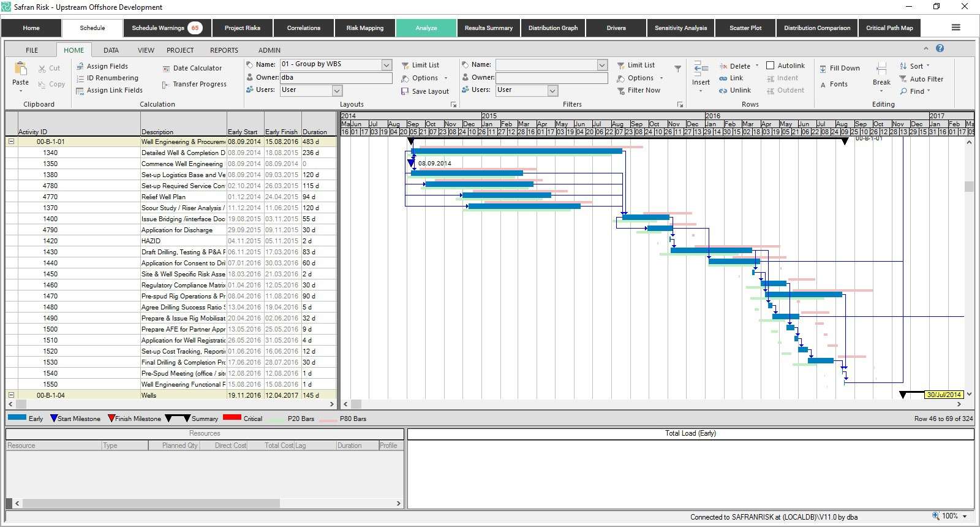Expand the layout Options dropdown

(446, 78)
